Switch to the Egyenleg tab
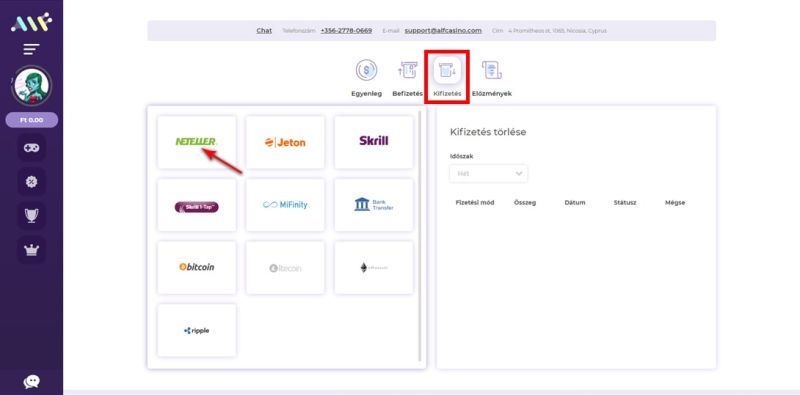Screen dimensions: 800x395 pyautogui.click(x=366, y=78)
